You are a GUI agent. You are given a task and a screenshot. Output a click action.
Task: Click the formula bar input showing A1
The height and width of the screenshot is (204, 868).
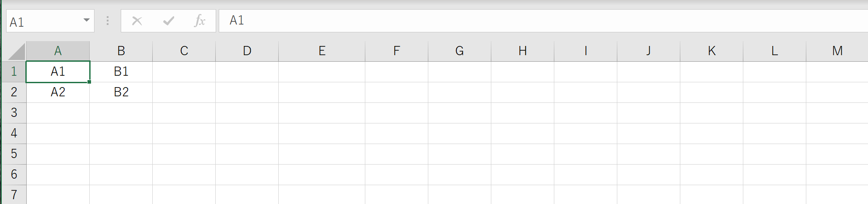tap(543, 21)
